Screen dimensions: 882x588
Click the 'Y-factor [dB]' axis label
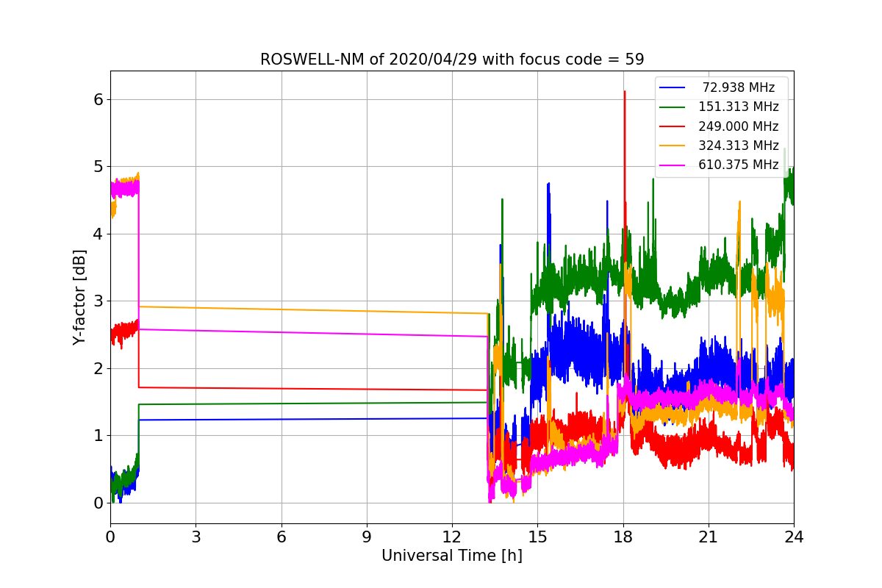(x=79, y=298)
